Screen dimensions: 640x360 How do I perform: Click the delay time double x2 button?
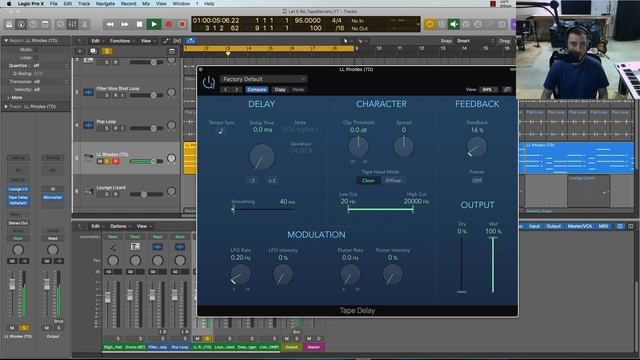(272, 180)
